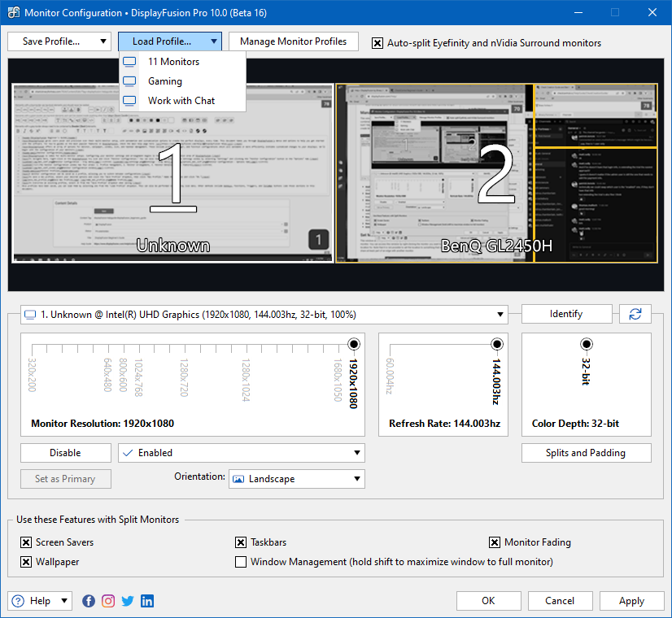This screenshot has width=672, height=618.
Task: Click the Disable monitor button
Action: (x=66, y=453)
